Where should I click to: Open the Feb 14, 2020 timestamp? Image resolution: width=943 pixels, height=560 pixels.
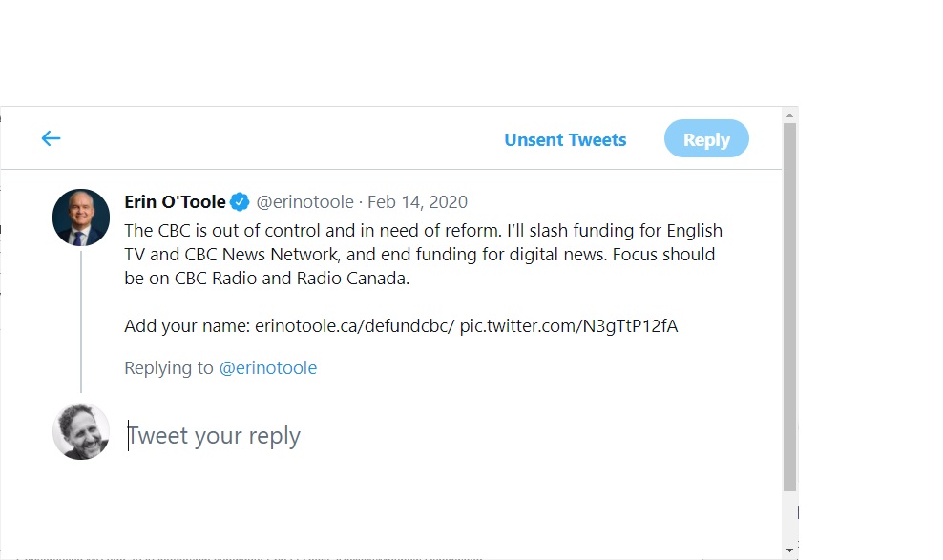417,202
